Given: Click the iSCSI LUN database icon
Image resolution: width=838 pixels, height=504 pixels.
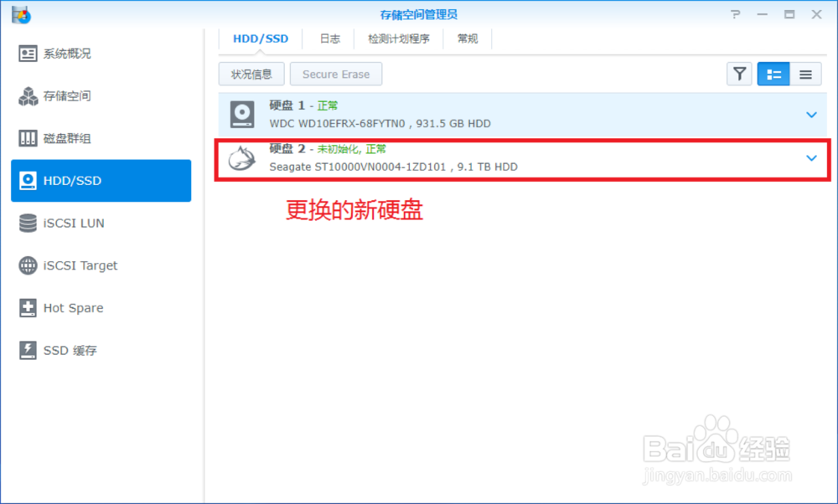Looking at the screenshot, I should [28, 224].
